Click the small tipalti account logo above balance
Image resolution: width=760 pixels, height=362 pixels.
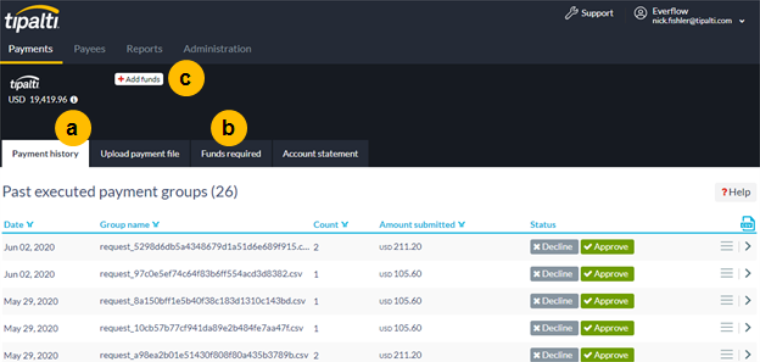[25, 83]
